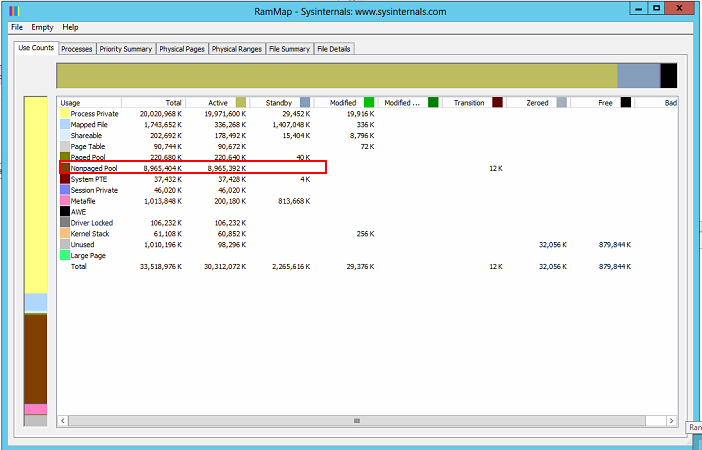Open the File menu
Image resolution: width=702 pixels, height=450 pixels.
click(x=17, y=27)
